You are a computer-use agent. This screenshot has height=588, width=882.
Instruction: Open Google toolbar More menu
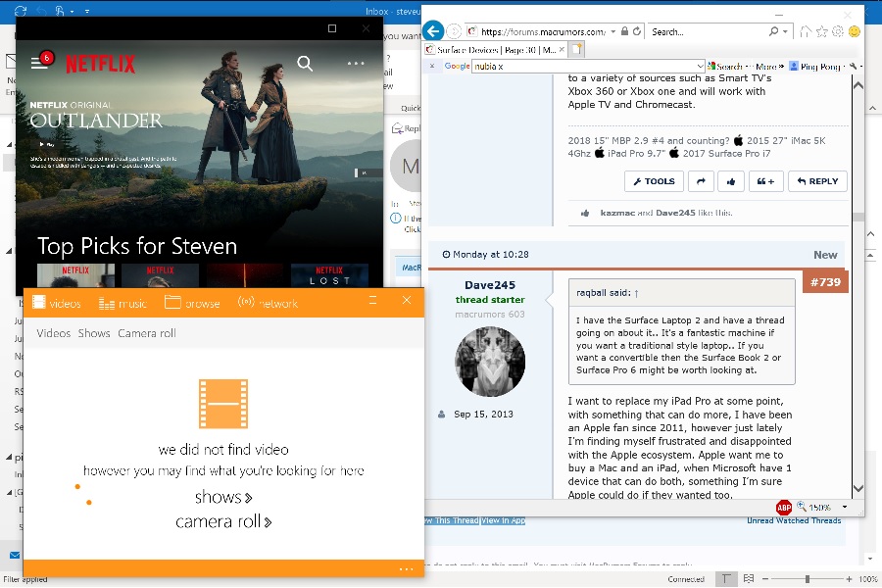(769, 67)
